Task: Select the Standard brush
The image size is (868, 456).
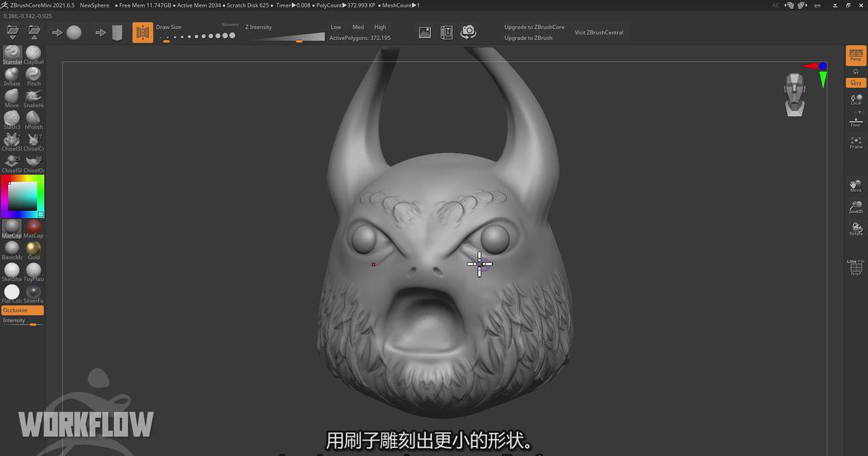Action: [x=12, y=56]
